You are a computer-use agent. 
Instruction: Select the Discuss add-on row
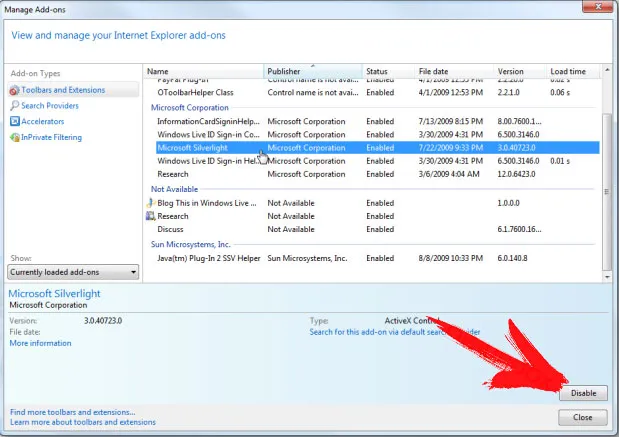[x=373, y=229]
